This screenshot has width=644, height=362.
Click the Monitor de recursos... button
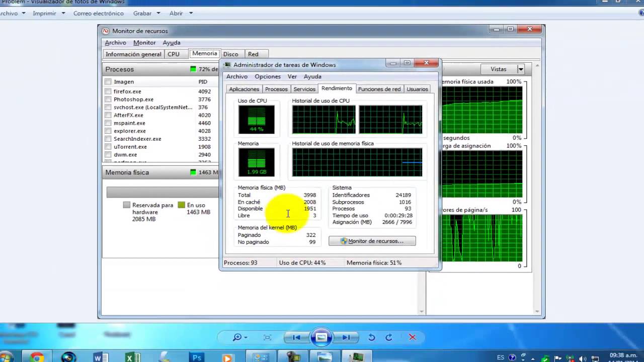372,241
